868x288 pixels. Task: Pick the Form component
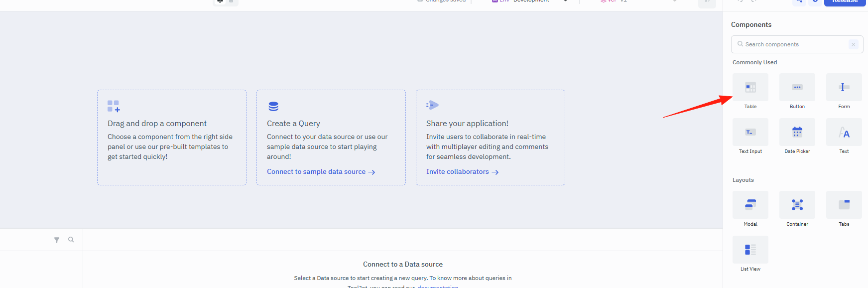[844, 87]
